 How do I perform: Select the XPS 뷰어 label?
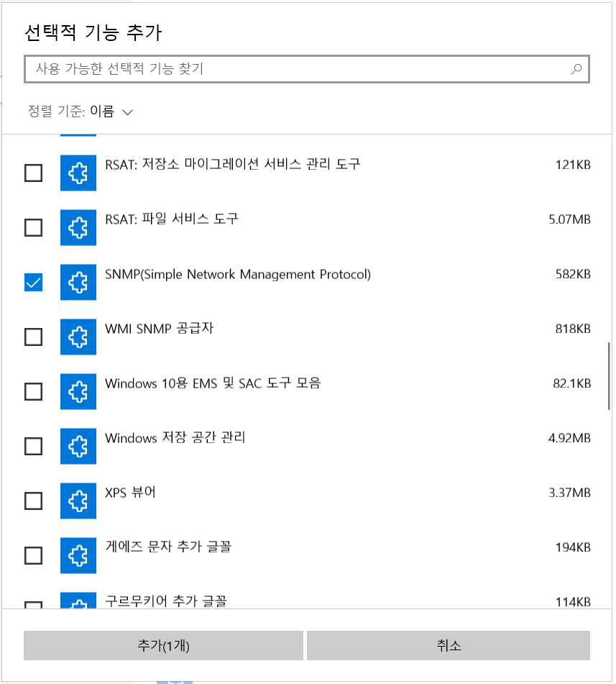coord(130,492)
